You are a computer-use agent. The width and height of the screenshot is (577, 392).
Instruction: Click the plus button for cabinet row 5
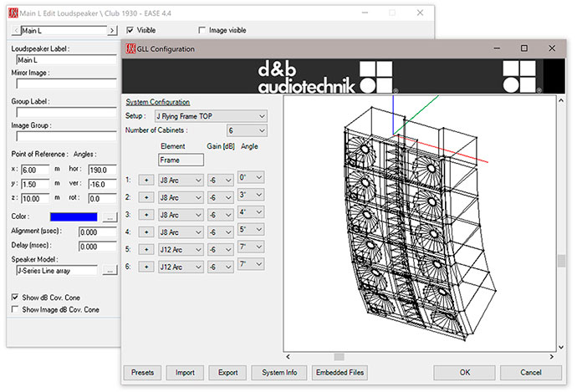click(146, 249)
